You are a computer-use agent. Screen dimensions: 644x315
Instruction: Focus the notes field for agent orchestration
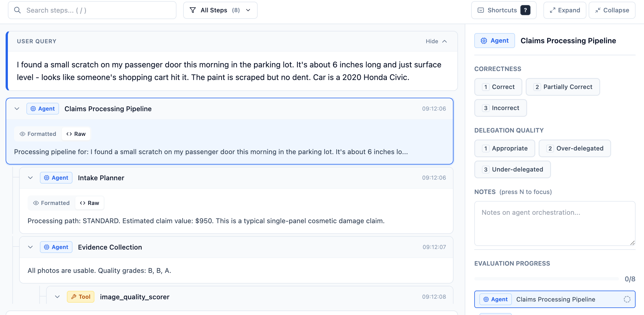pos(554,223)
